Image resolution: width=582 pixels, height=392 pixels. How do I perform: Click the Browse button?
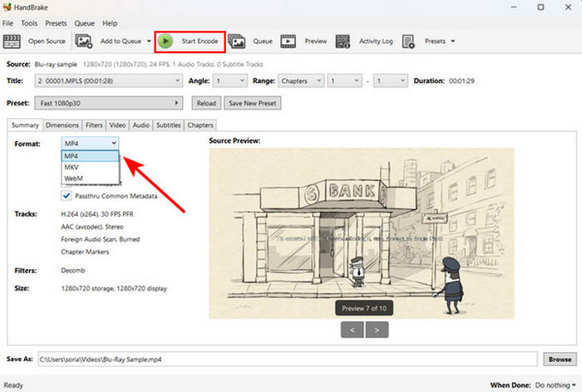[560, 359]
